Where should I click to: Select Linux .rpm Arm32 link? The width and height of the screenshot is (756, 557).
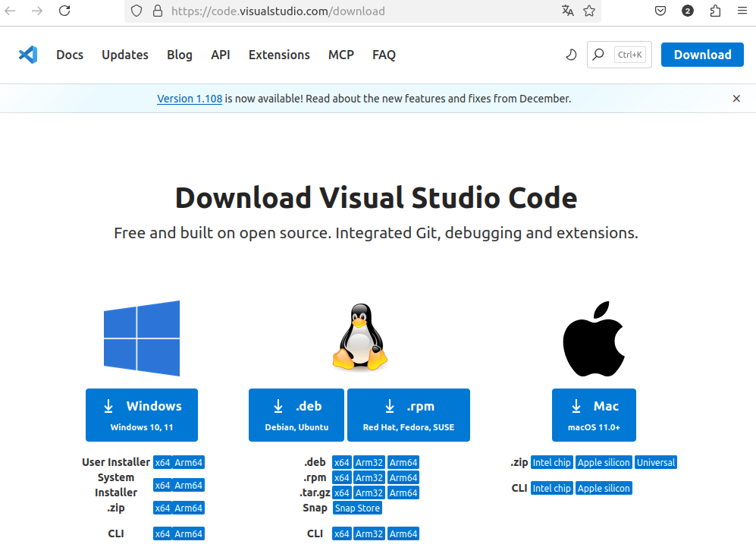point(369,478)
